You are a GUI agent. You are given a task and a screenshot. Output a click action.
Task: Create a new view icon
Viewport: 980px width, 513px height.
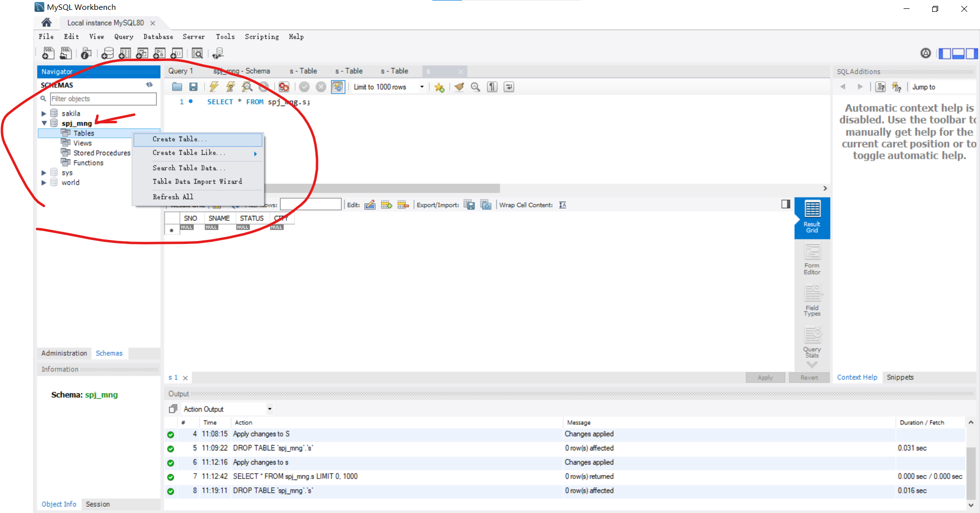click(x=142, y=53)
